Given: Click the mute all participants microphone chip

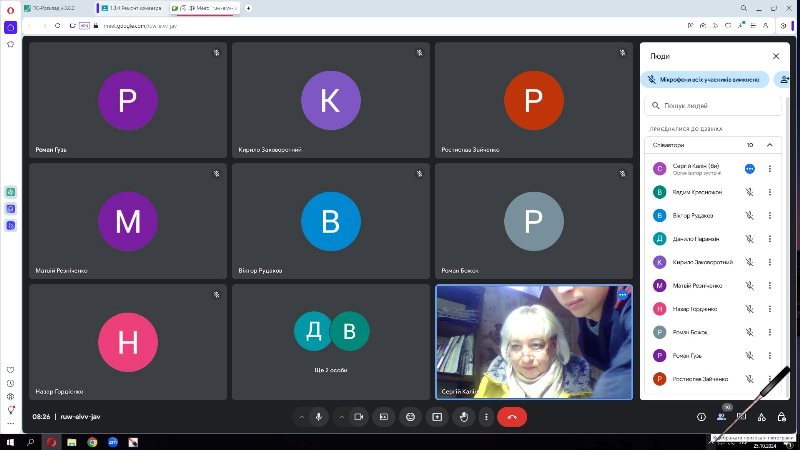Looking at the screenshot, I should (705, 79).
